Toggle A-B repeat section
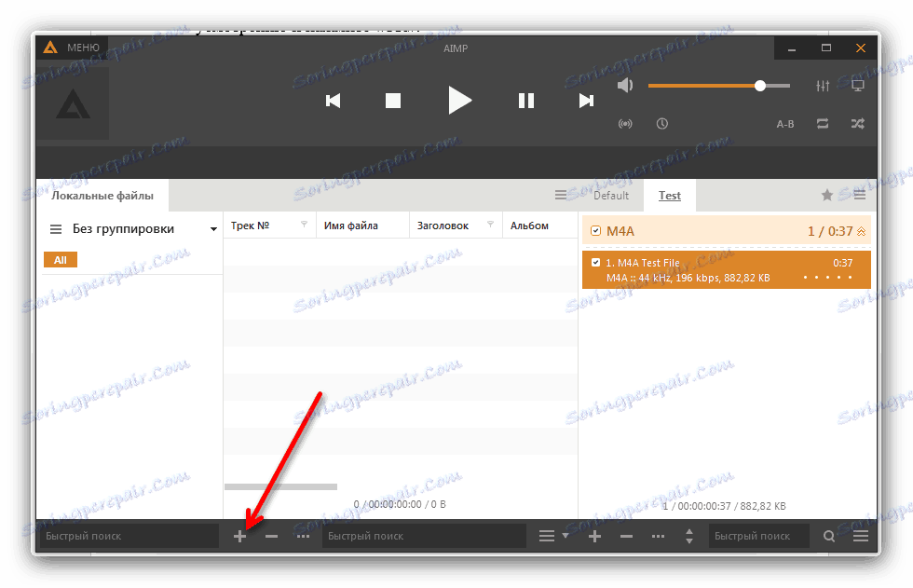The height and width of the screenshot is (588, 913). [784, 124]
